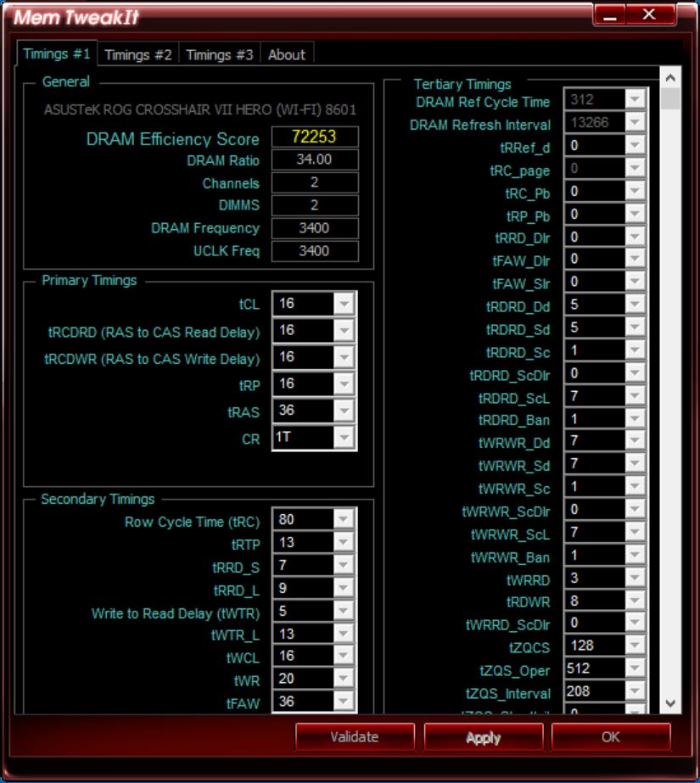Open the tRCDWR write delay dropdown arrow

tap(344, 357)
